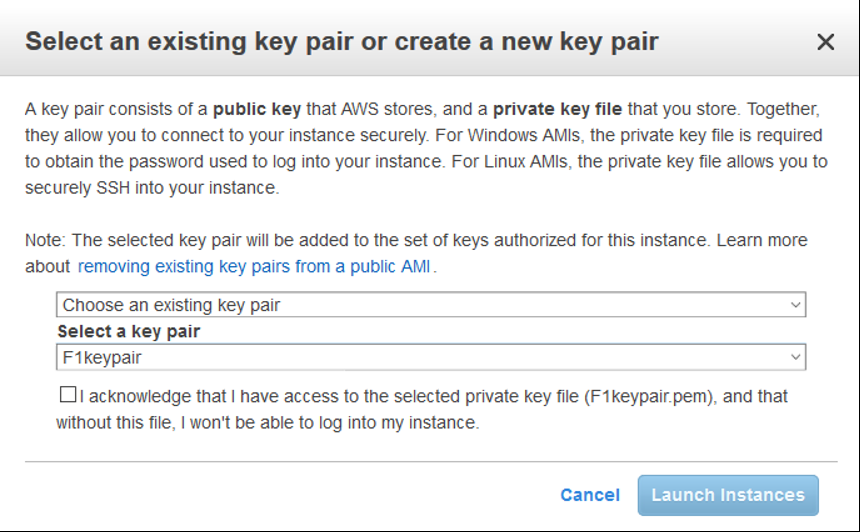Screen dimensions: 860x532
Task: Click the 'F1keypair' value shown in the dropdown
Action: click(x=102, y=358)
